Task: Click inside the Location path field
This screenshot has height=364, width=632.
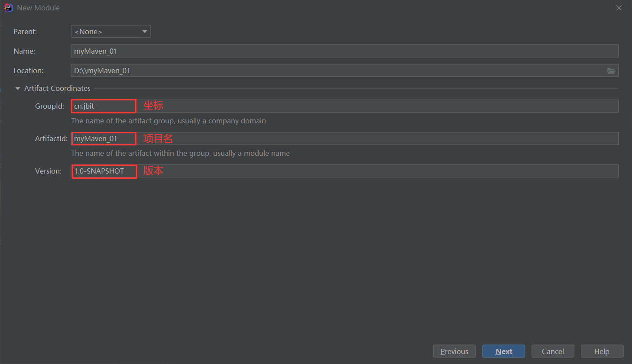Action: pos(338,71)
